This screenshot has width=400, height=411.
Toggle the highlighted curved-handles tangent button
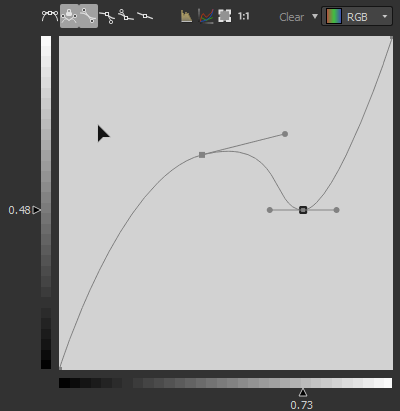pyautogui.click(x=88, y=16)
